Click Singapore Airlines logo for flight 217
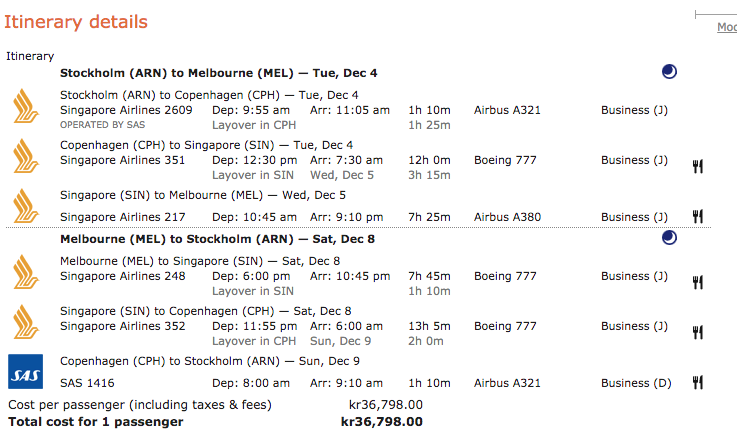737x446 pixels. click(24, 206)
